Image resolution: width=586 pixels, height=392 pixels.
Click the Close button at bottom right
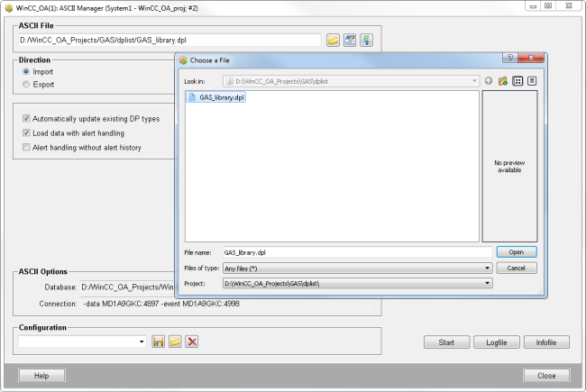(546, 376)
